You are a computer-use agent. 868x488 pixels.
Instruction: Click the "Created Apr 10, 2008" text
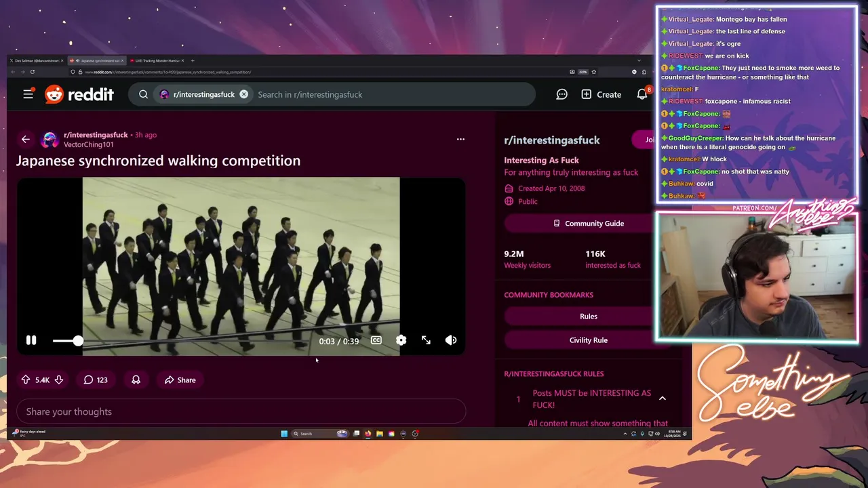[x=551, y=188]
